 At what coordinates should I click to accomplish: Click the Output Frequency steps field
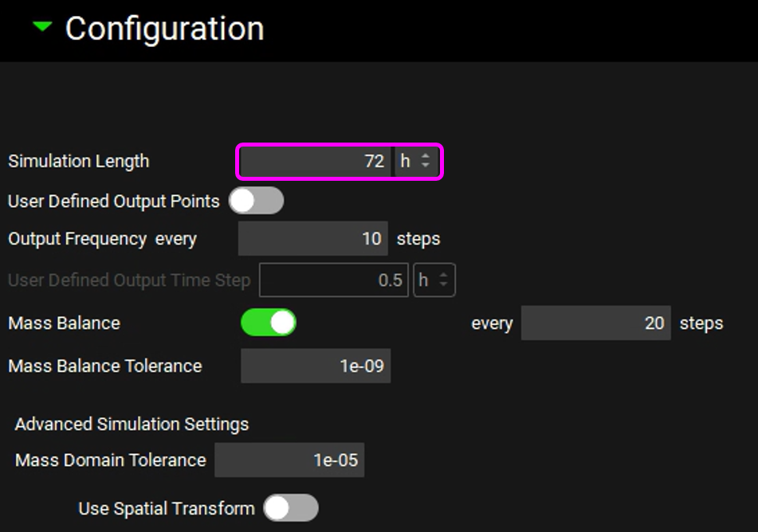(x=312, y=239)
